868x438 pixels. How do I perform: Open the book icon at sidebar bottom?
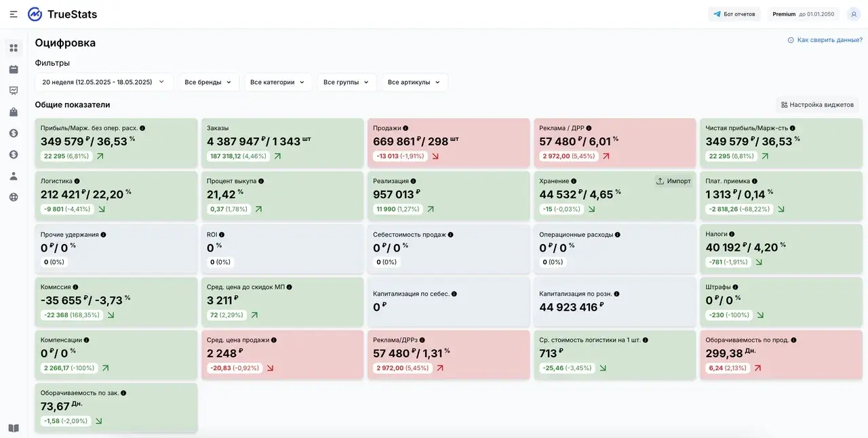[14, 428]
